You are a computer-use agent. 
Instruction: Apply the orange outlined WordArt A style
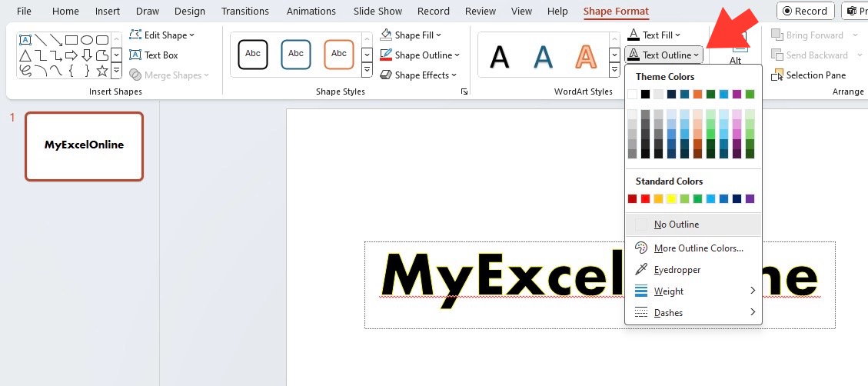[587, 55]
